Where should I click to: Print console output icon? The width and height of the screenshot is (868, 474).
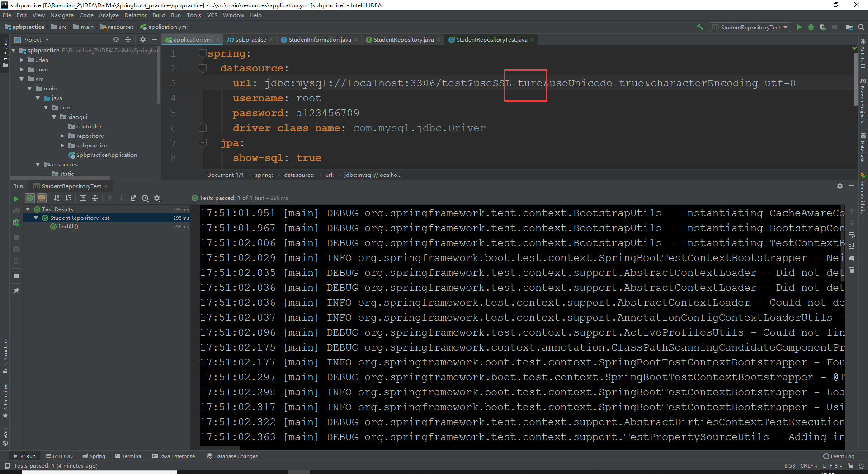click(x=852, y=258)
